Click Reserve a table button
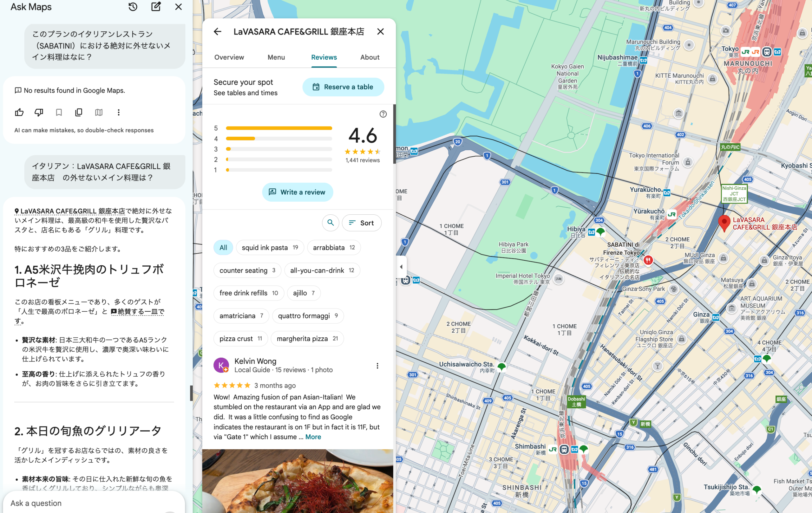This screenshot has width=812, height=513. (x=343, y=87)
